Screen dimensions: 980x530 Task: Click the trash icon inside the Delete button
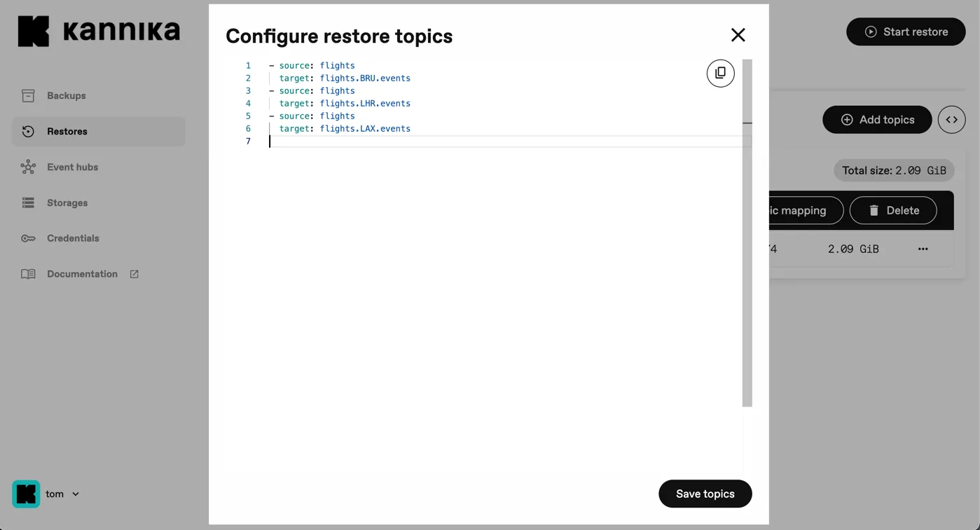(x=874, y=210)
